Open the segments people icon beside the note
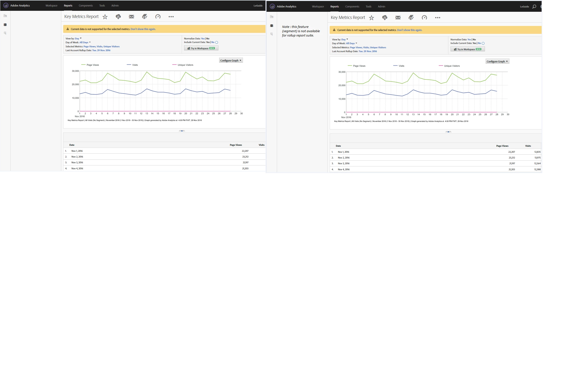Viewport: 588px width, 382px height. coord(272,26)
